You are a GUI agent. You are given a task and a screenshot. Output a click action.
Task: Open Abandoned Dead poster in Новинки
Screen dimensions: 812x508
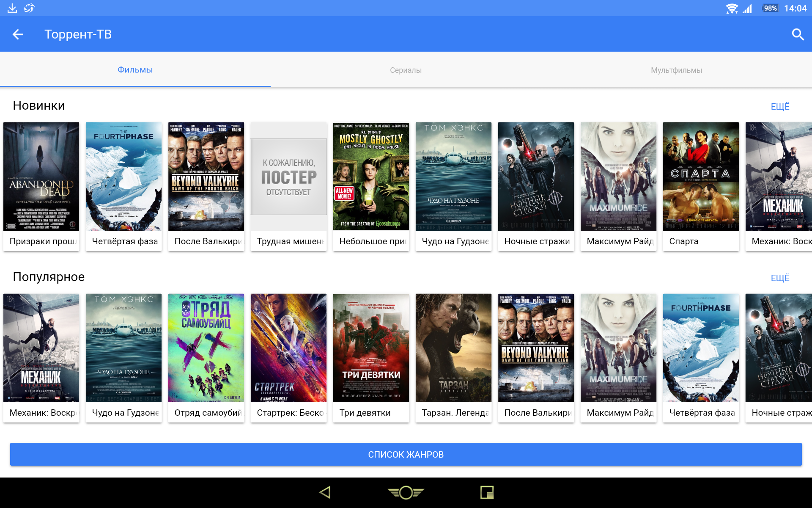pyautogui.click(x=41, y=177)
